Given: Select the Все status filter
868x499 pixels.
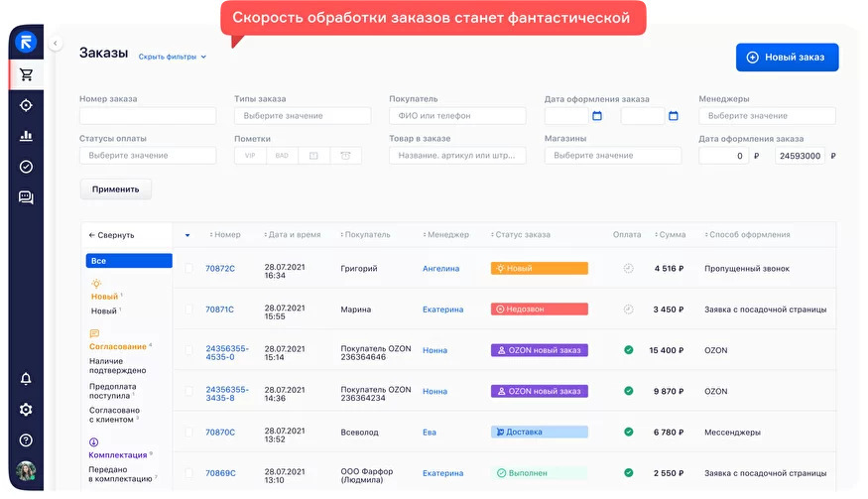Looking at the screenshot, I should pyautogui.click(x=129, y=261).
